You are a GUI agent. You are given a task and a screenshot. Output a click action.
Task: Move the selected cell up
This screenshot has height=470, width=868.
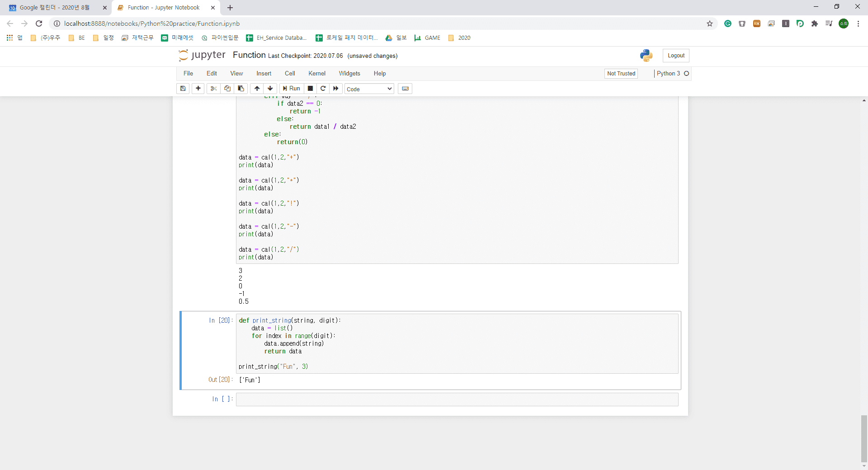(257, 89)
